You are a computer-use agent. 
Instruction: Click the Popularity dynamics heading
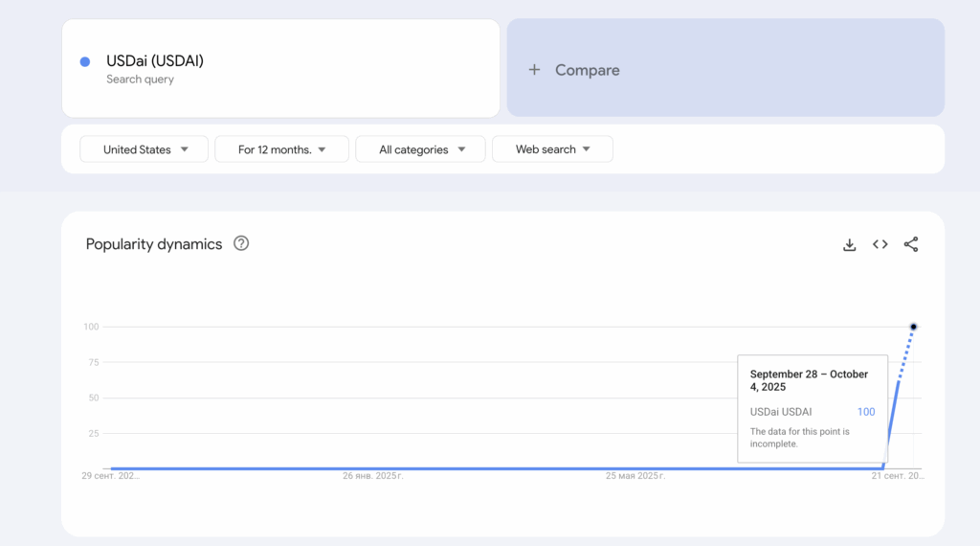click(x=154, y=244)
